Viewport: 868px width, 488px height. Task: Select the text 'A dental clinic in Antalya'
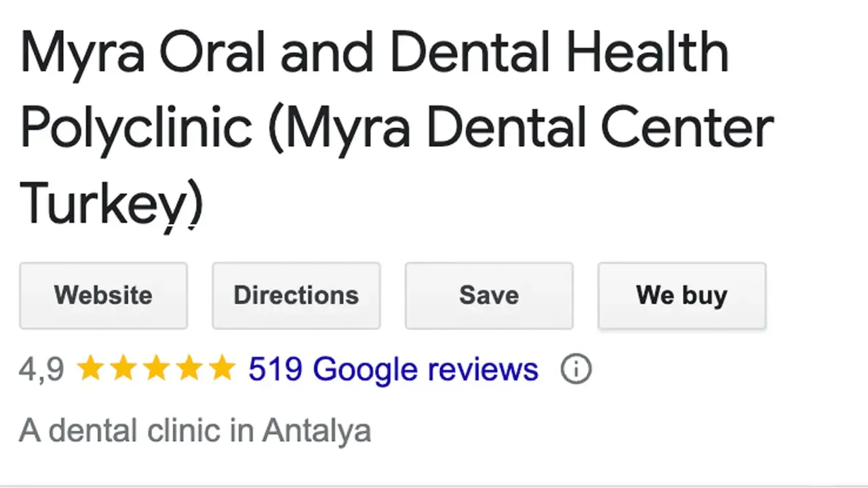[x=195, y=430]
